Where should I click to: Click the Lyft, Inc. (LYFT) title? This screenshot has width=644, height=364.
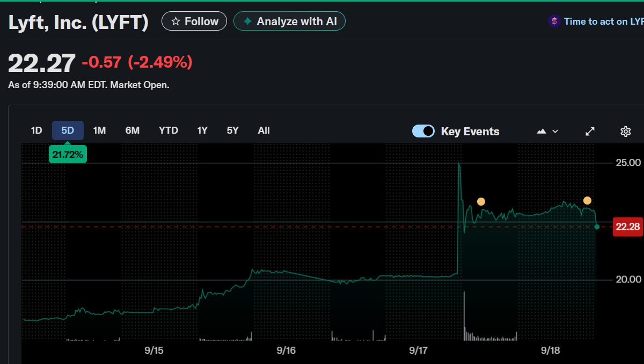point(78,22)
